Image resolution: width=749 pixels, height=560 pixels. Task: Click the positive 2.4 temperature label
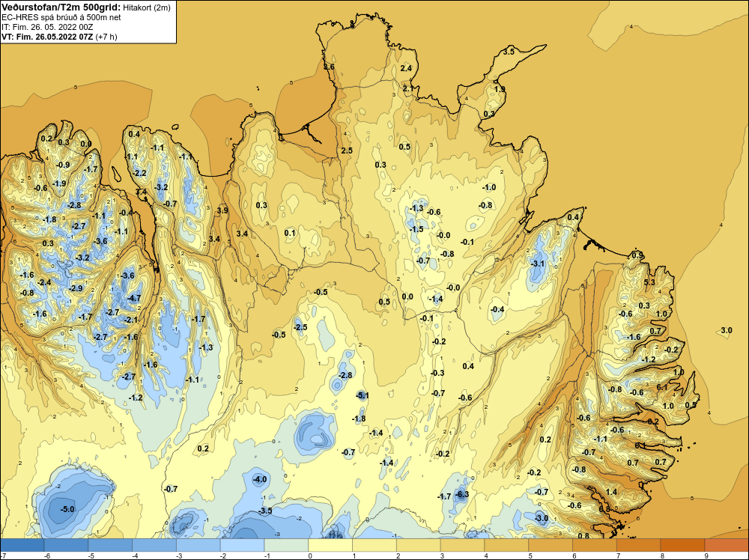tap(405, 68)
